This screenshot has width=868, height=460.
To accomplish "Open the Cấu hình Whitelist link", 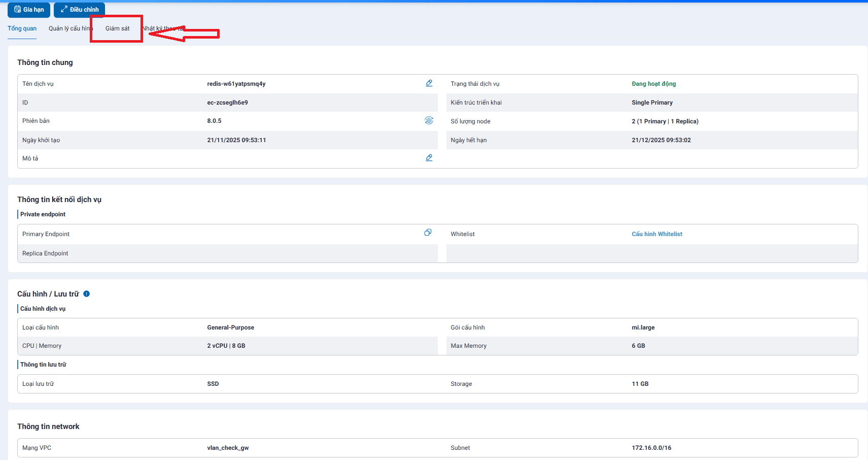I will click(656, 234).
